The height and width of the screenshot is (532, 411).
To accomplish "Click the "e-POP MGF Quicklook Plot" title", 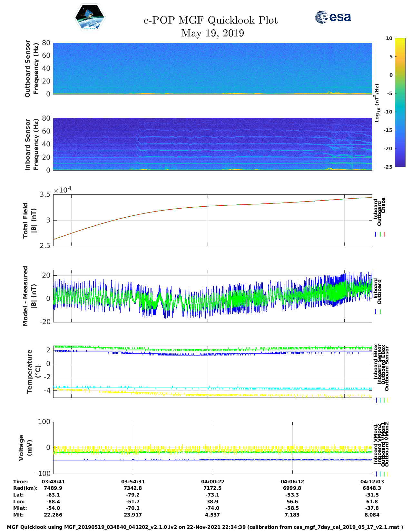I will [210, 20].
